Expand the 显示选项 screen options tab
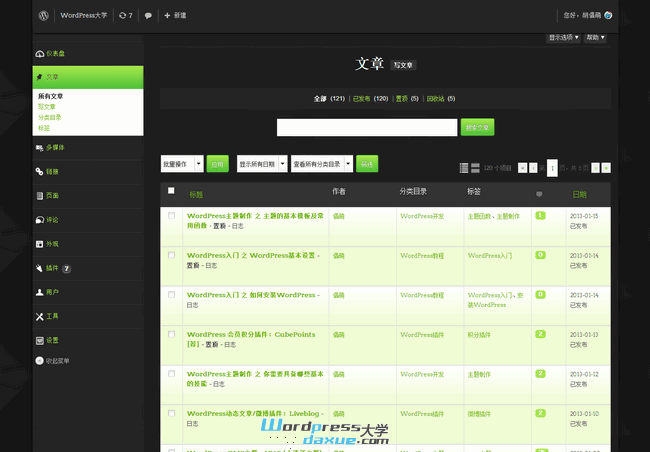Screen dimensions: 650x452 click(563, 38)
